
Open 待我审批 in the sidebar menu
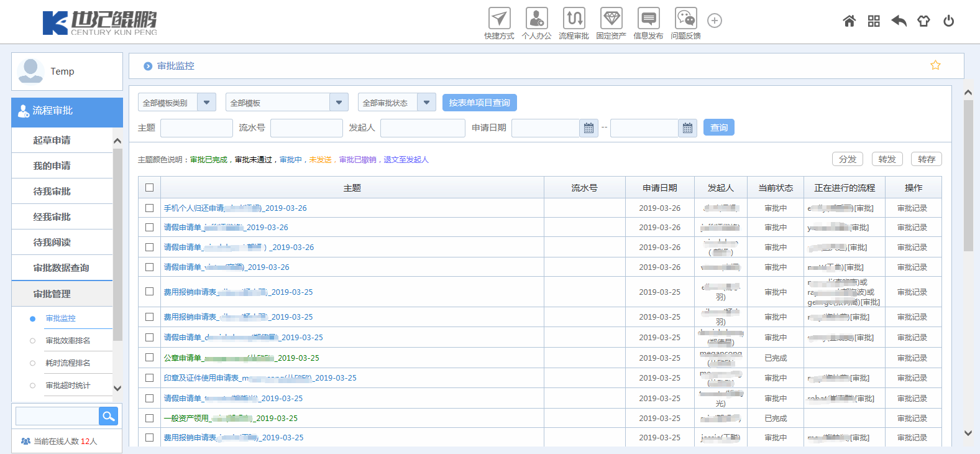[52, 192]
